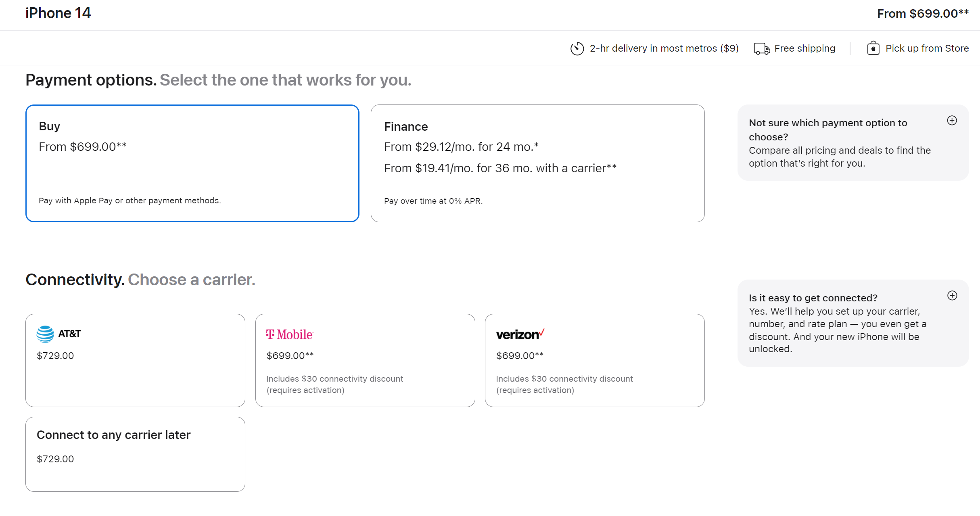Viewport: 980px width, 516px height.
Task: Click Verizon's $30 connectivity discount note
Action: 564,384
